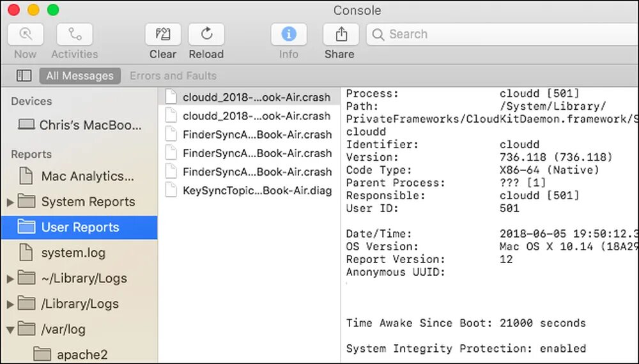This screenshot has height=364, width=639.
Task: Select the second cloudd crash report
Action: [249, 116]
